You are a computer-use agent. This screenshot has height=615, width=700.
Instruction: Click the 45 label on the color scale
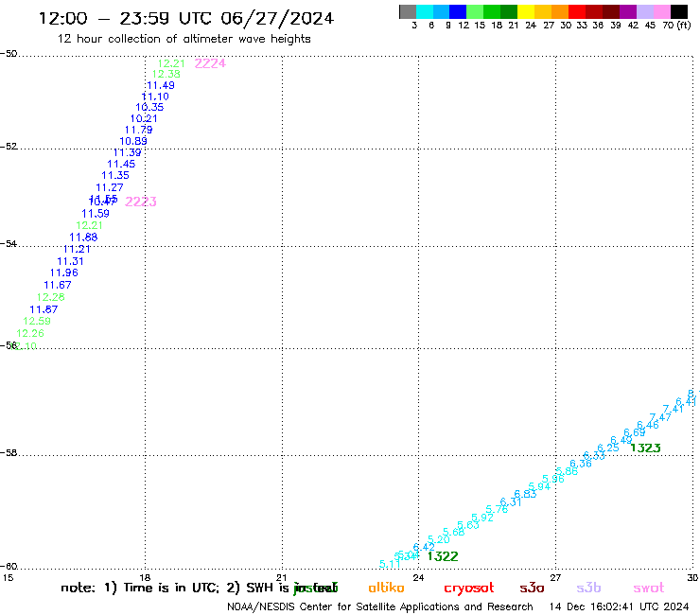(x=650, y=26)
